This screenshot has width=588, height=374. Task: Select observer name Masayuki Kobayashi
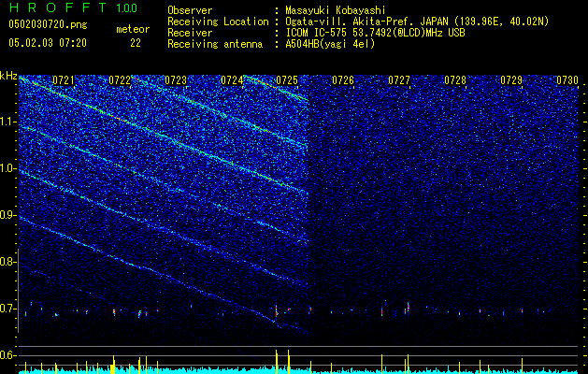pos(336,10)
